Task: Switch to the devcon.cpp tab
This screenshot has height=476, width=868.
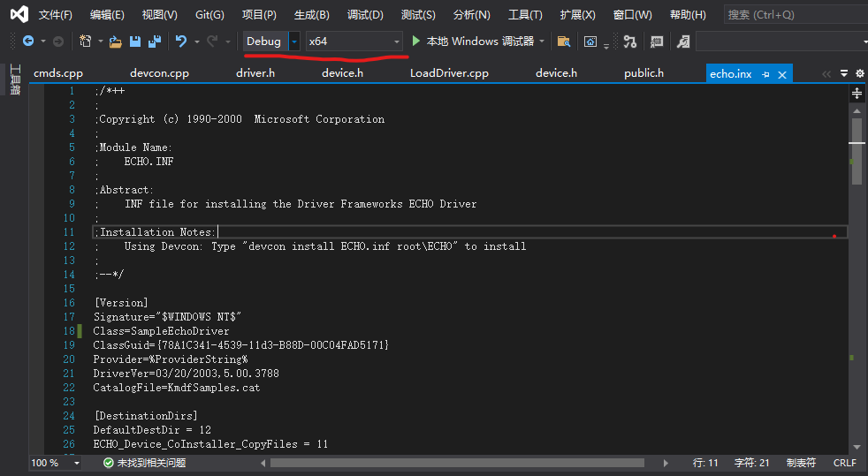Action: click(159, 73)
